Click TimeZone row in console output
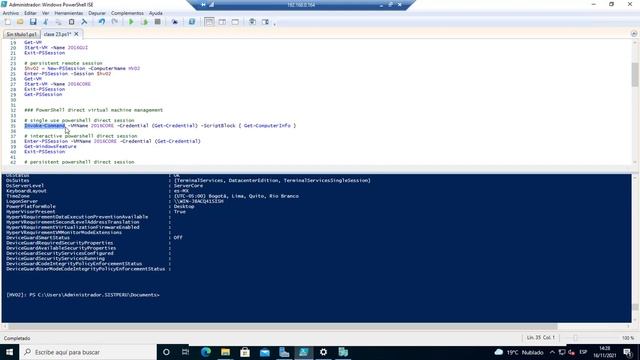The height and width of the screenshot is (360, 640). coord(152,196)
